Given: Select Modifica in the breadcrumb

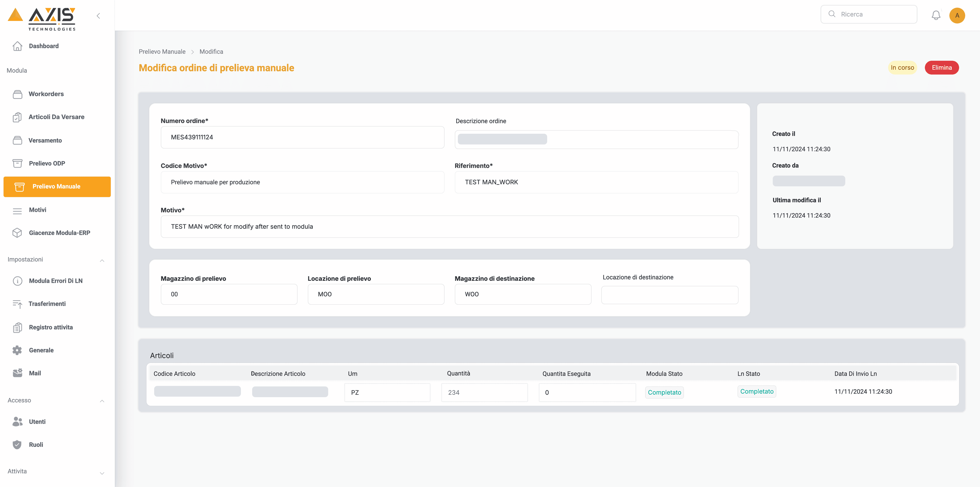Looking at the screenshot, I should pos(211,52).
